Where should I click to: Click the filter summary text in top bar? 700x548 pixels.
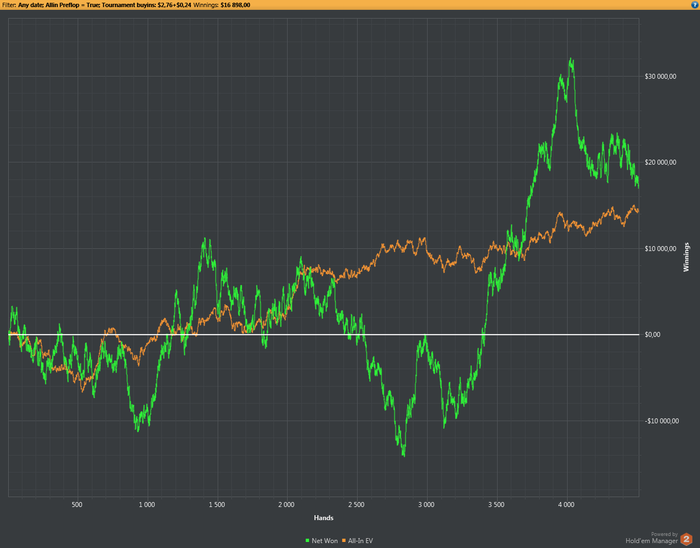pyautogui.click(x=126, y=5)
